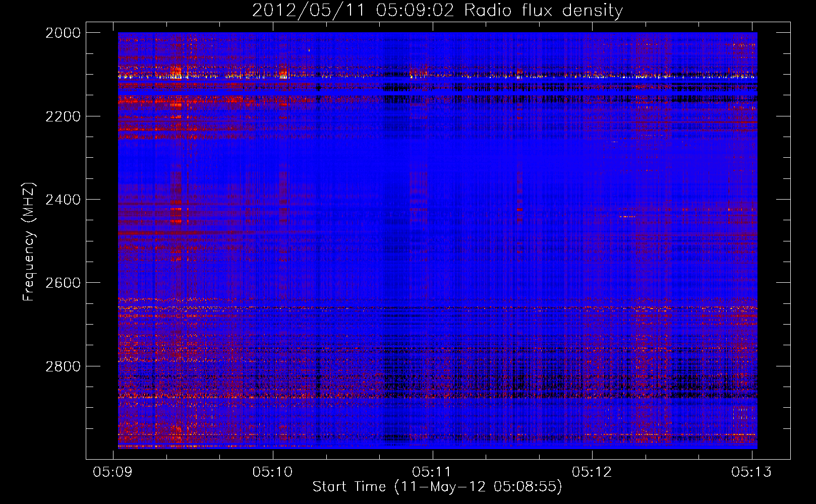Select the 2800 frequency tick label
This screenshot has height=504, width=816.
click(x=63, y=366)
